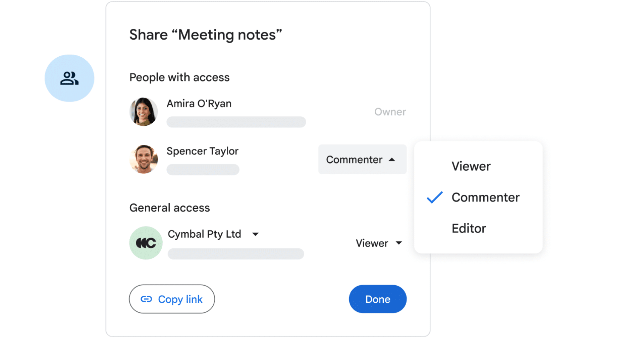
Task: Click the people sharing icon in blue circle
Action: pos(69,78)
